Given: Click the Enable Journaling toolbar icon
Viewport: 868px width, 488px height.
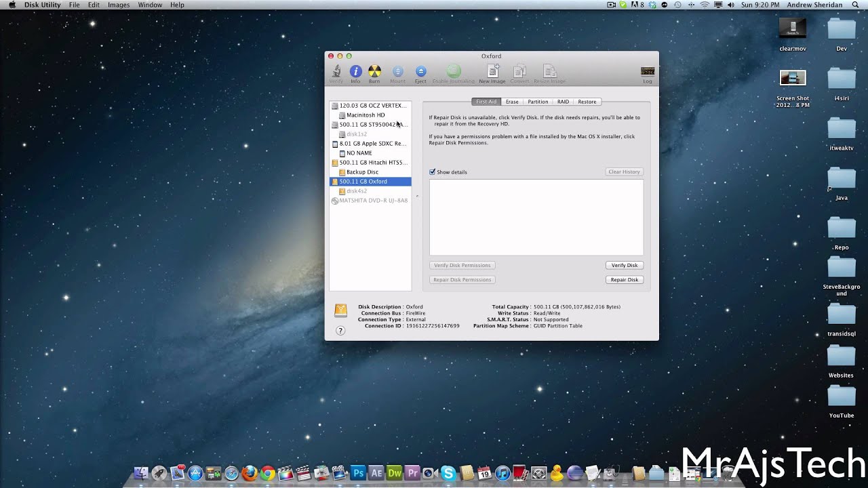Looking at the screenshot, I should [454, 71].
